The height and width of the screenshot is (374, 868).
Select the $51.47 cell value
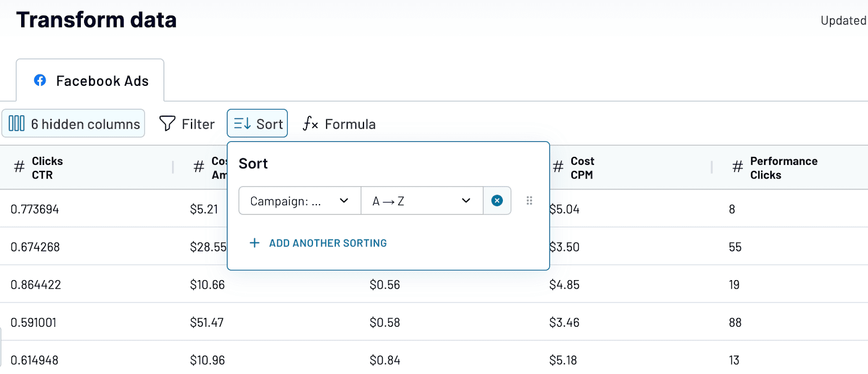click(207, 322)
